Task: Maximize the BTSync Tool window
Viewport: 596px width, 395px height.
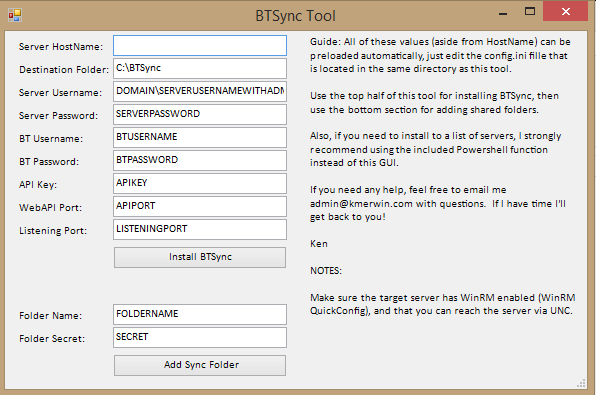Action: pos(530,11)
